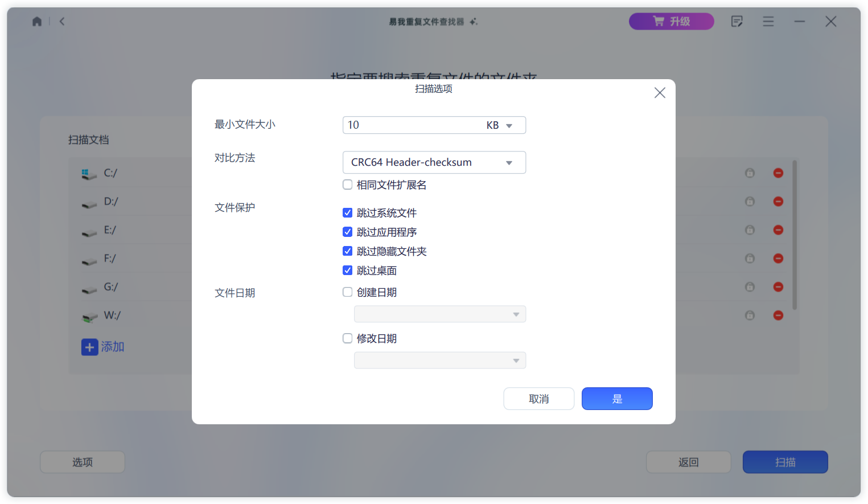Click the lock icon for G:/ row
Viewport: 868px width, 504px height.
pos(750,287)
